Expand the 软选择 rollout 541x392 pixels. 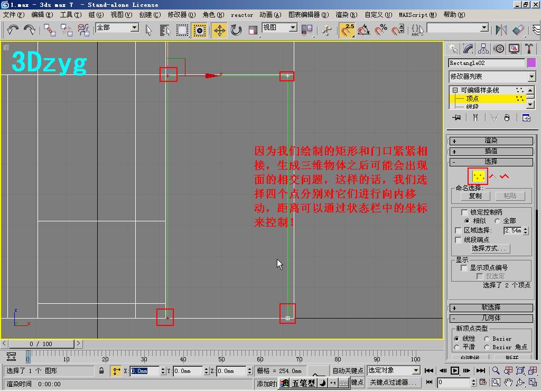point(491,307)
